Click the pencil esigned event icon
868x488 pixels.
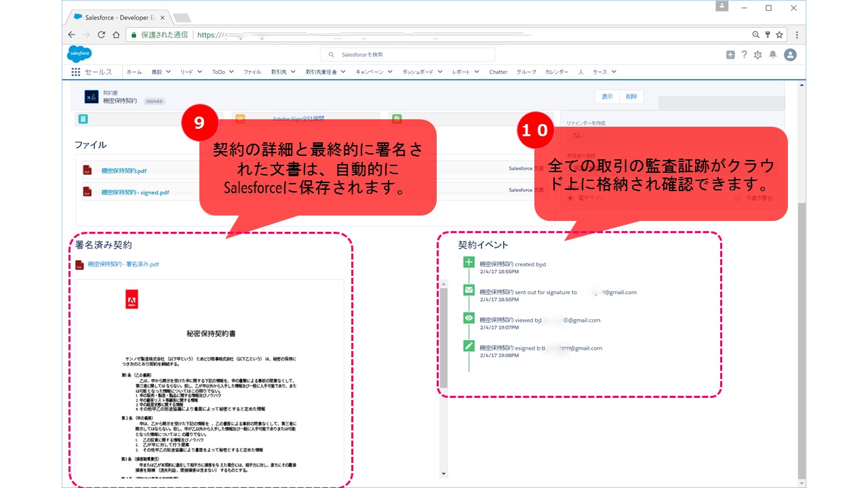(469, 346)
